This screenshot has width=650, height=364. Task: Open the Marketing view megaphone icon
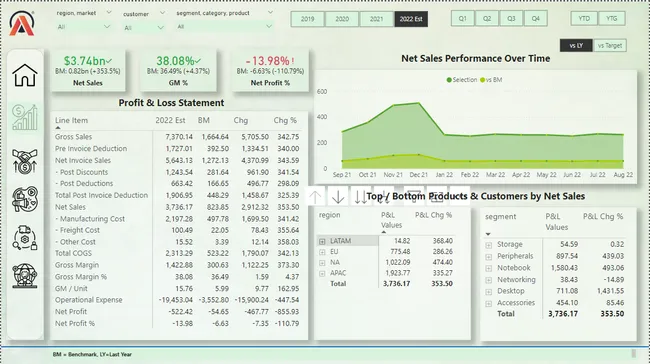pos(25,199)
